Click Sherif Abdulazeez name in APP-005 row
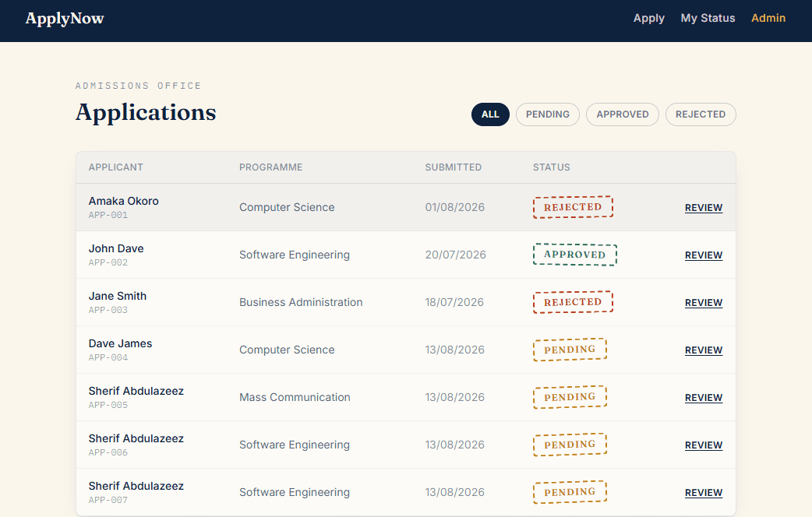The height and width of the screenshot is (517, 812). click(136, 391)
